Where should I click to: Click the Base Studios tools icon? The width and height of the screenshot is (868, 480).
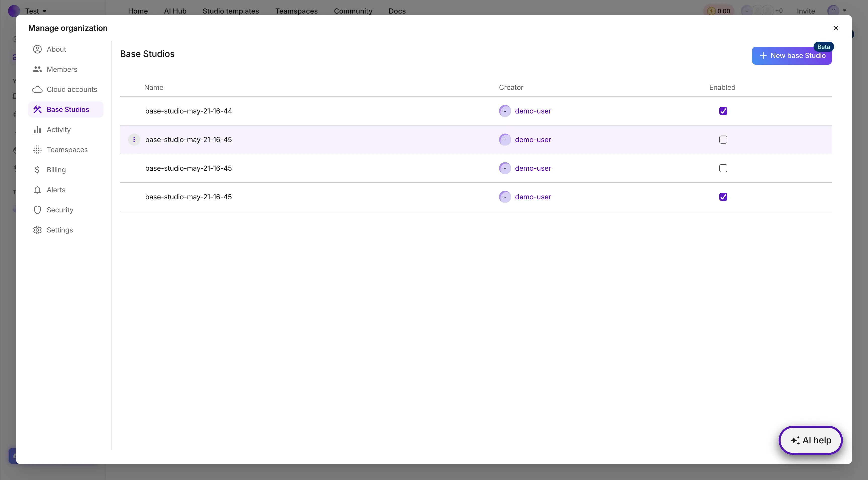(37, 109)
